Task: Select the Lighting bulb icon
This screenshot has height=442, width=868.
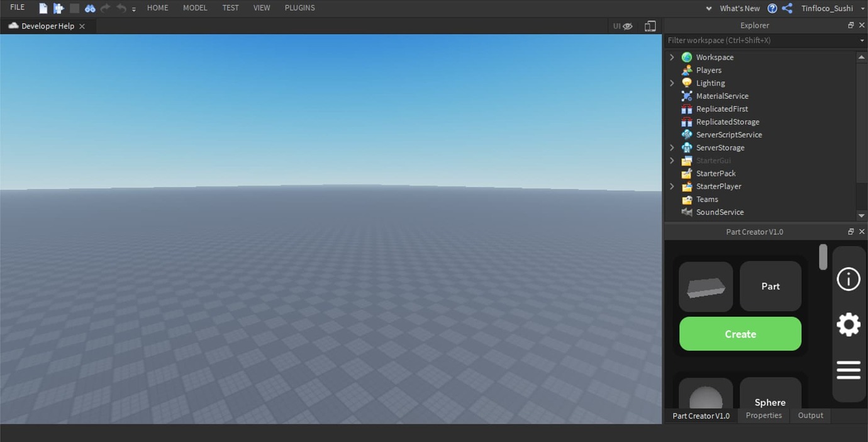Action: pos(687,83)
